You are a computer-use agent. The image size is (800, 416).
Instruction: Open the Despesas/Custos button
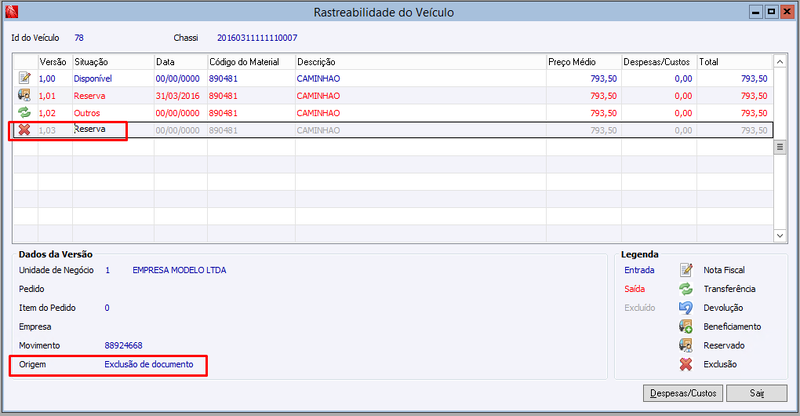683,393
